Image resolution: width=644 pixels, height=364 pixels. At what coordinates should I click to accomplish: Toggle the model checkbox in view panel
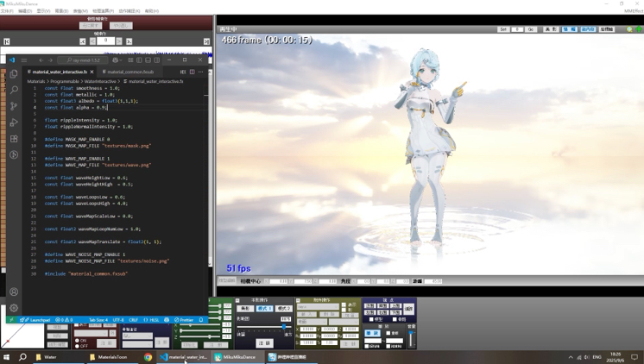point(372,319)
